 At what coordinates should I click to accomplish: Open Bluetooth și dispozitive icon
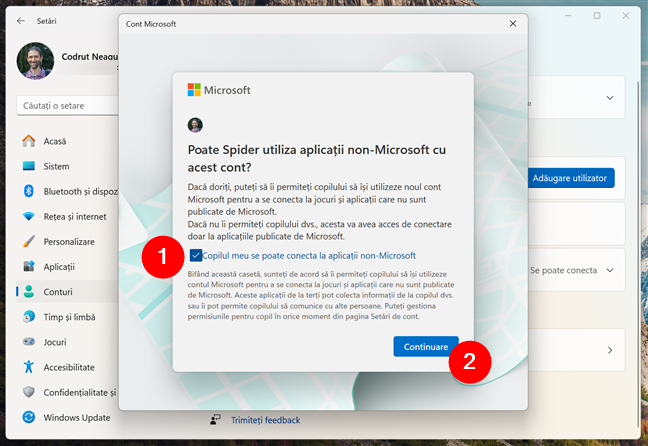point(29,191)
